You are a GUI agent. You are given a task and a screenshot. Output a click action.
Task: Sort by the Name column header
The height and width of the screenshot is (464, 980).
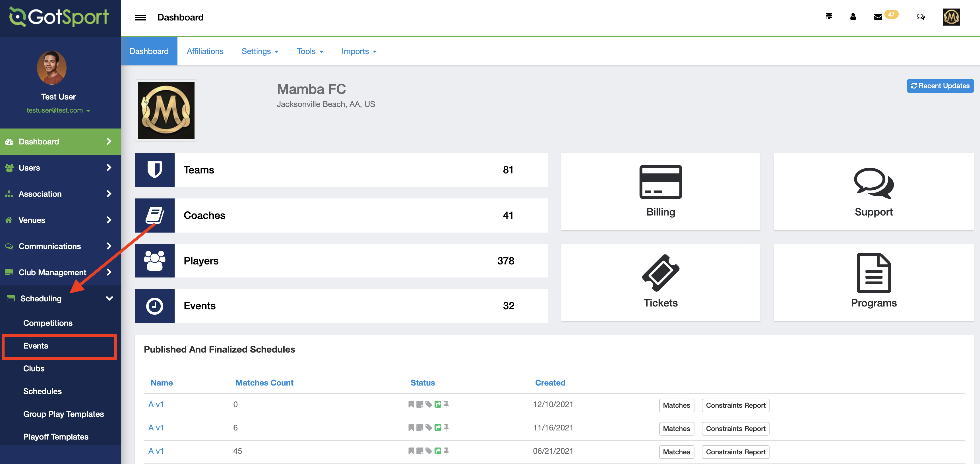click(161, 383)
